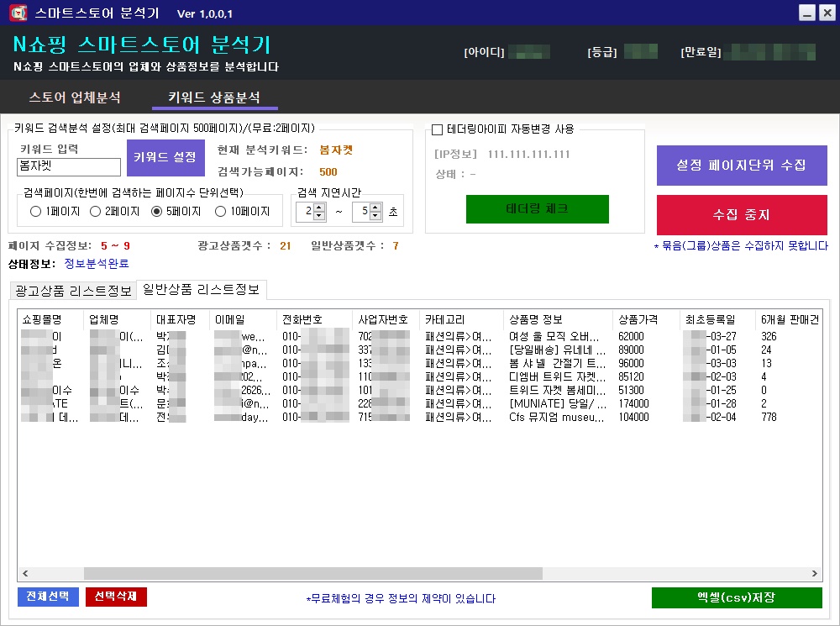
Task: Click sales count cell 326
Action: coord(769,337)
